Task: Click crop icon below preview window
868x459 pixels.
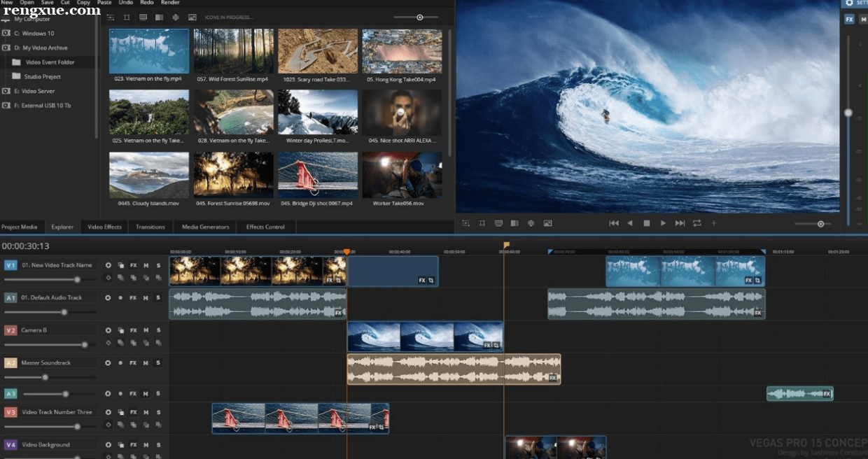Action: click(482, 223)
